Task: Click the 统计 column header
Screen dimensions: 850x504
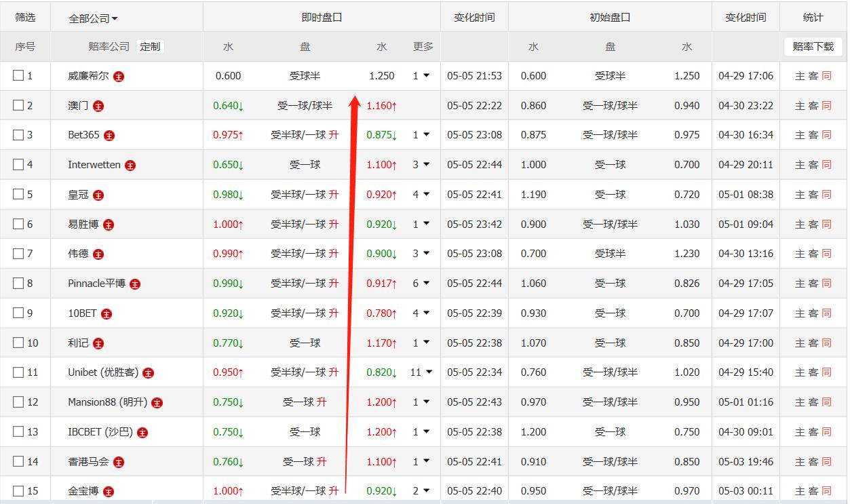Action: tap(813, 18)
